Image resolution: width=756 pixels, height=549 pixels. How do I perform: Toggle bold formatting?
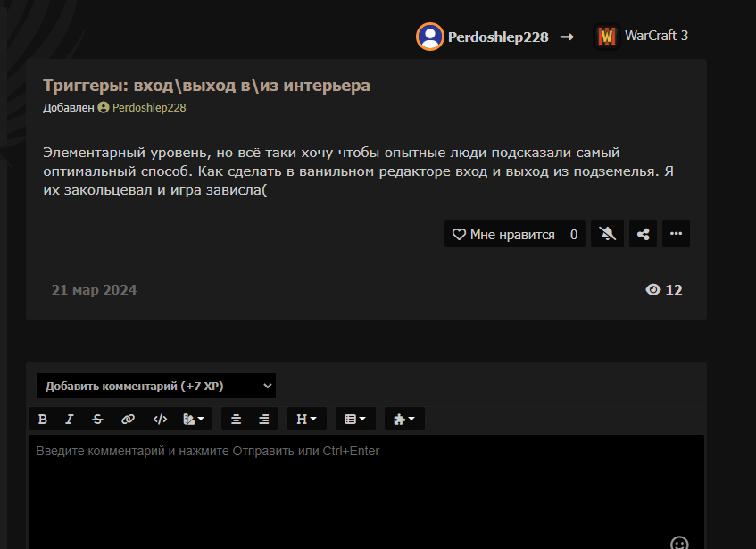point(43,419)
